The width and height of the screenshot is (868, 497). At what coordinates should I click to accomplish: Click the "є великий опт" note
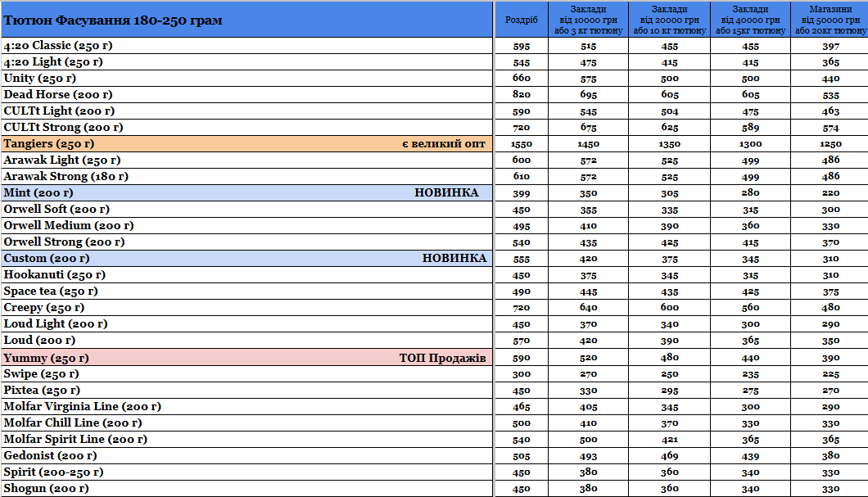[443, 144]
